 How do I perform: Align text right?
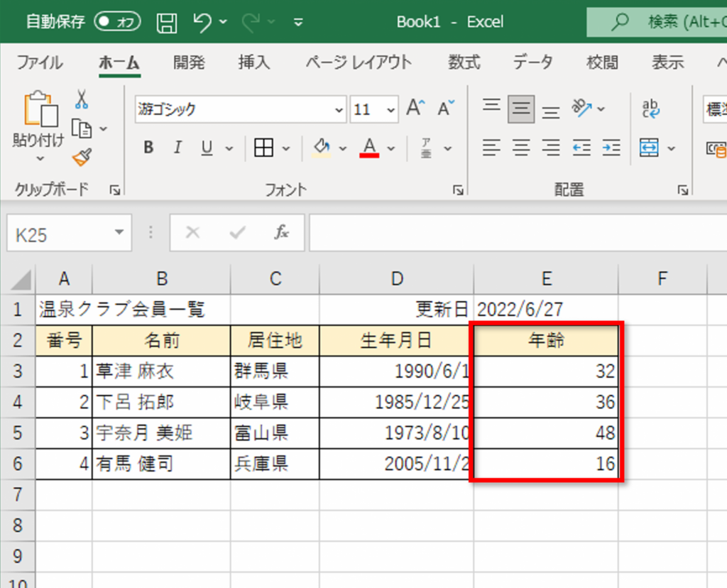[551, 148]
